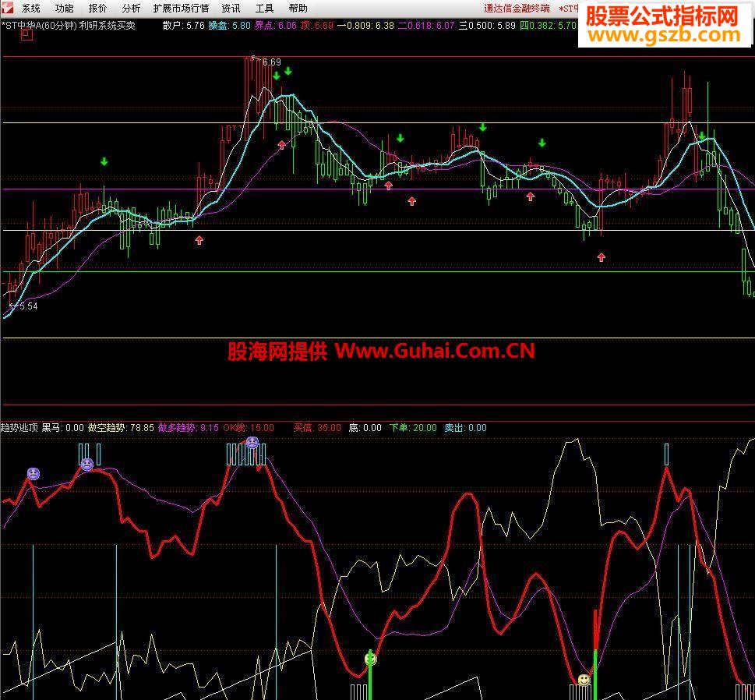Click the 一0.809: 6.38 level label
Image resolution: width=755 pixels, height=700 pixels.
tap(366, 26)
